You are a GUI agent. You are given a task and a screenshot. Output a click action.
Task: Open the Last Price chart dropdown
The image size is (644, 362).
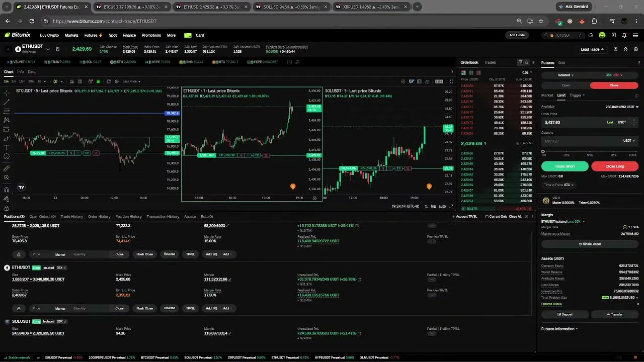point(131,81)
